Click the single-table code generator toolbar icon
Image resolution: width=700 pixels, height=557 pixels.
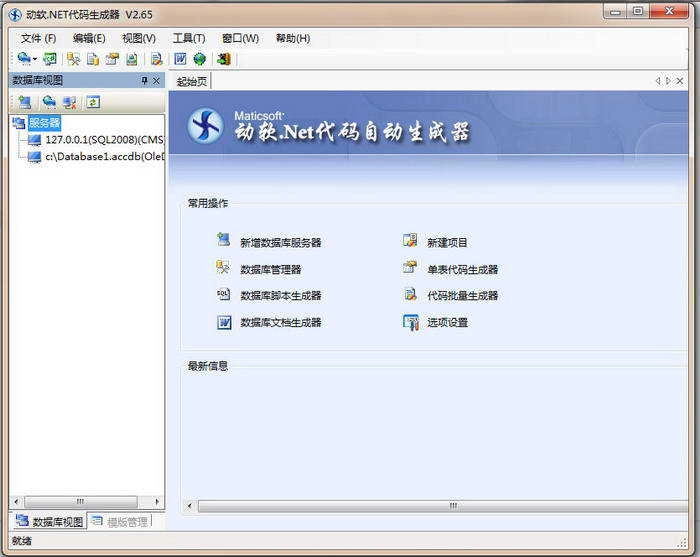[x=112, y=59]
